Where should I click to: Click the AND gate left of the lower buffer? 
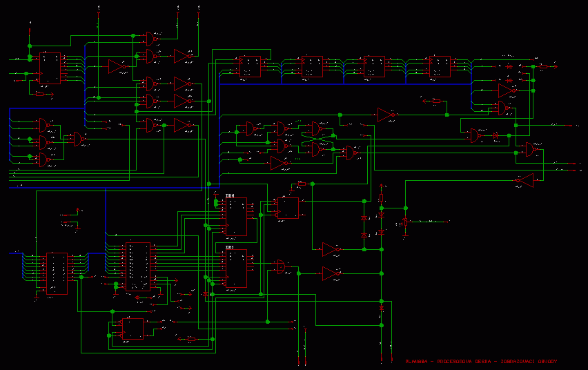[282, 266]
